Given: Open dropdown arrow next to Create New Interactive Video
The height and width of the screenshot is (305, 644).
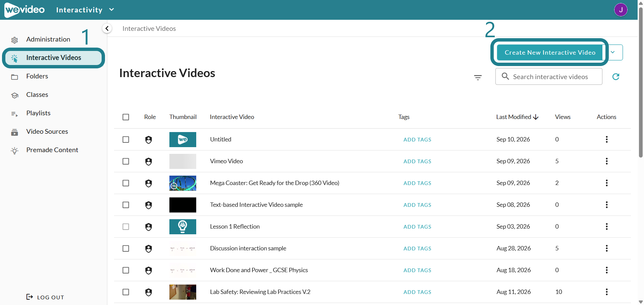Looking at the screenshot, I should pos(613,52).
